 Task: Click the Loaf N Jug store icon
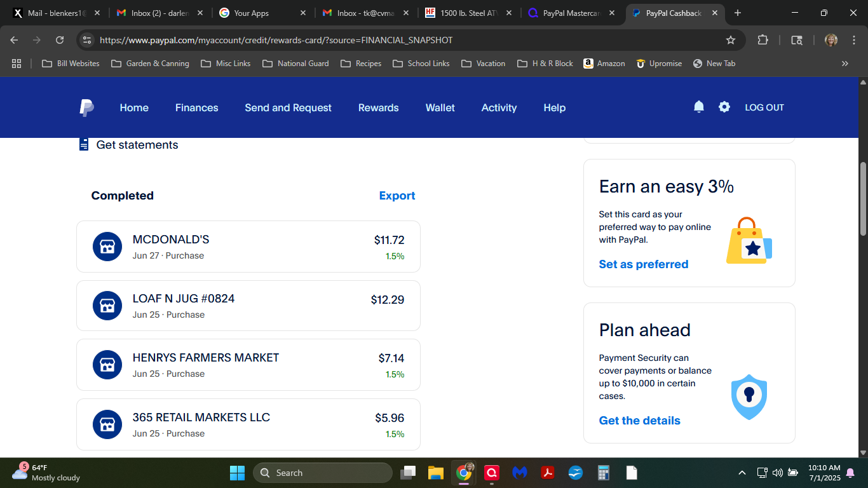(x=107, y=306)
